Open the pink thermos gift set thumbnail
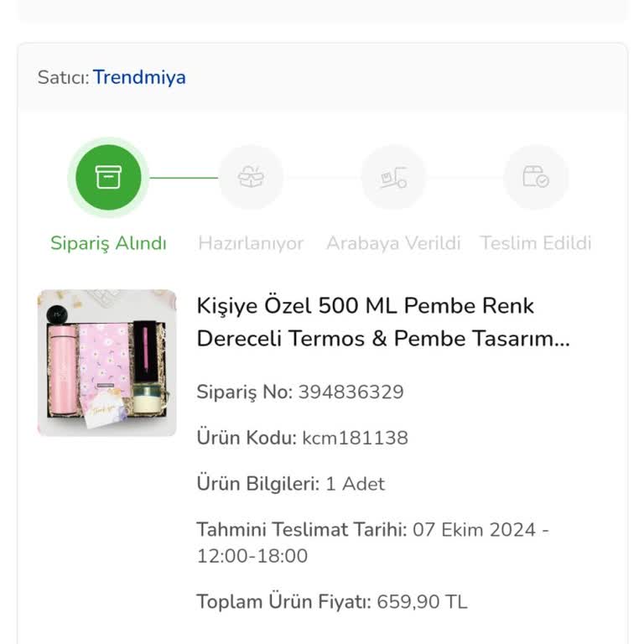Viewport: 644px width, 644px height. pos(106,362)
